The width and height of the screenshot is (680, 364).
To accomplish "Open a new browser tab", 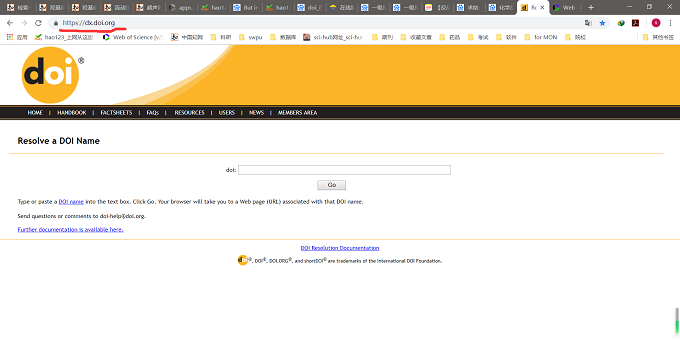I will 591,7.
